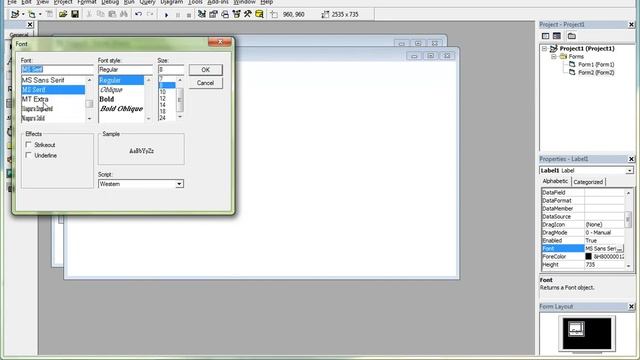Open Project Explorer via toolbar icon

[202, 14]
